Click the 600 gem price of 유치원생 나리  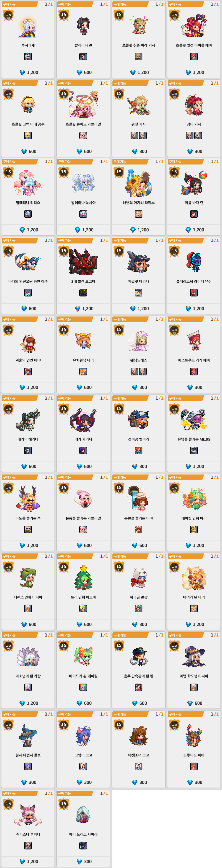83,387
